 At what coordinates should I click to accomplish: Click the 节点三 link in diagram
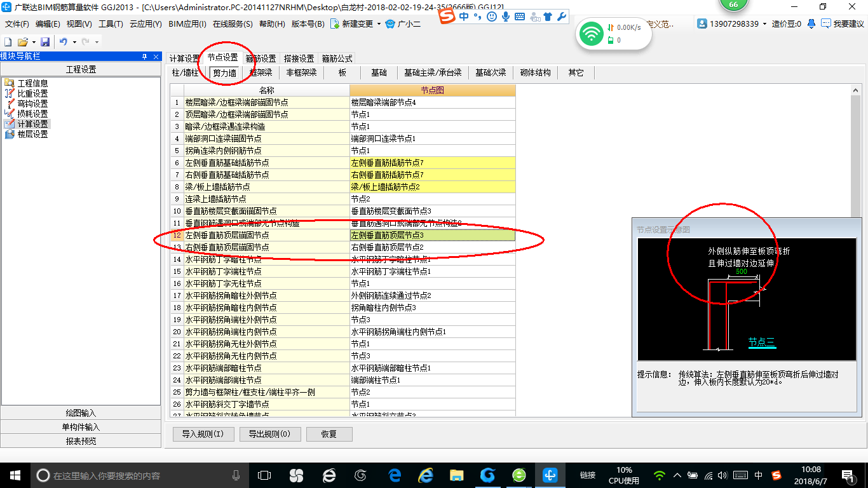pos(762,342)
